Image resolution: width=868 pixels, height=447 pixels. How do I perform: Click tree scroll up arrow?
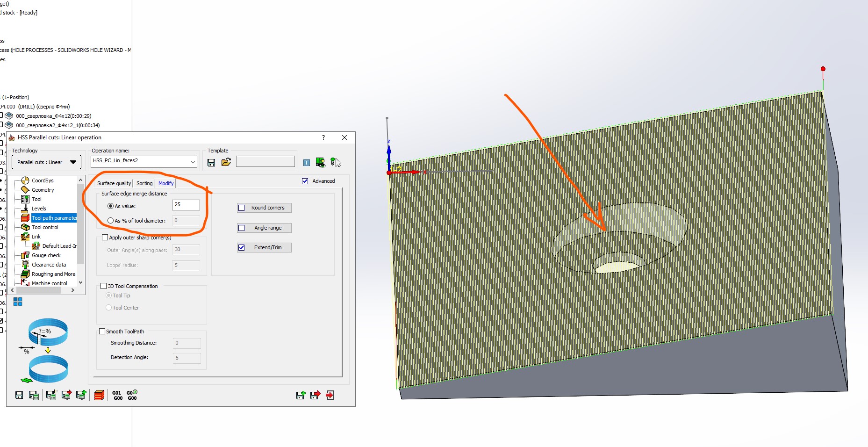coord(81,180)
